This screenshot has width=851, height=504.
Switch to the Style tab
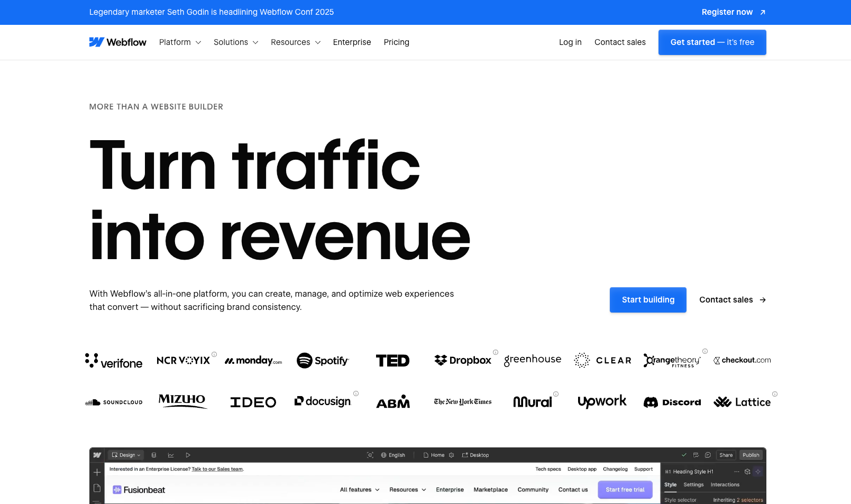coord(671,485)
